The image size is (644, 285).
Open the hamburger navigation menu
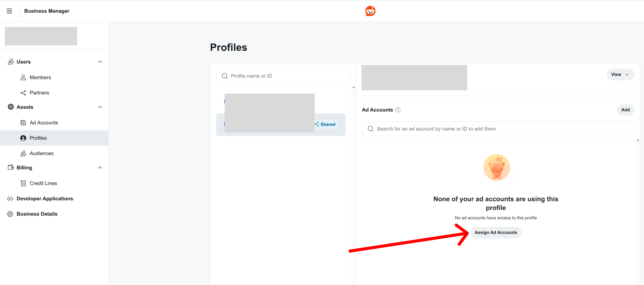10,11
